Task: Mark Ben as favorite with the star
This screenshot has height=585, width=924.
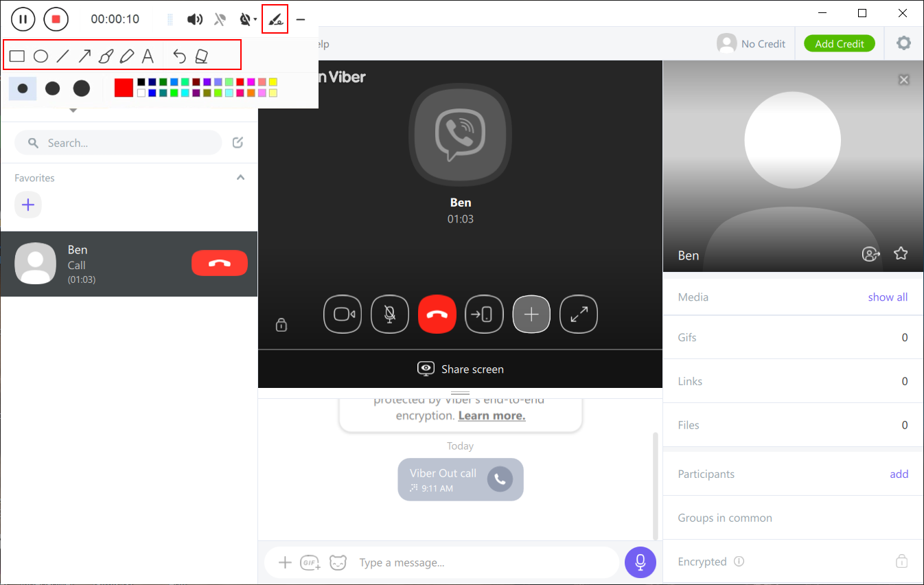Action: (901, 253)
